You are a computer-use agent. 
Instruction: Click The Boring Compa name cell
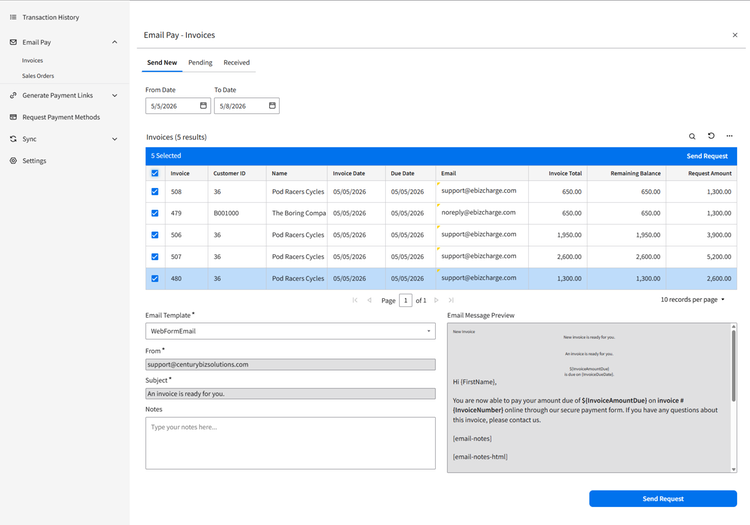[x=299, y=213]
